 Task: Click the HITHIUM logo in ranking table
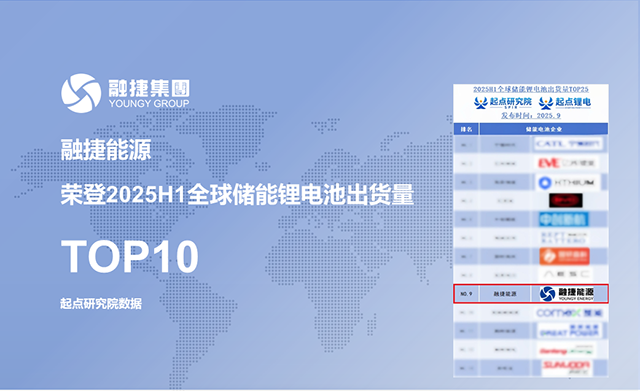568,182
